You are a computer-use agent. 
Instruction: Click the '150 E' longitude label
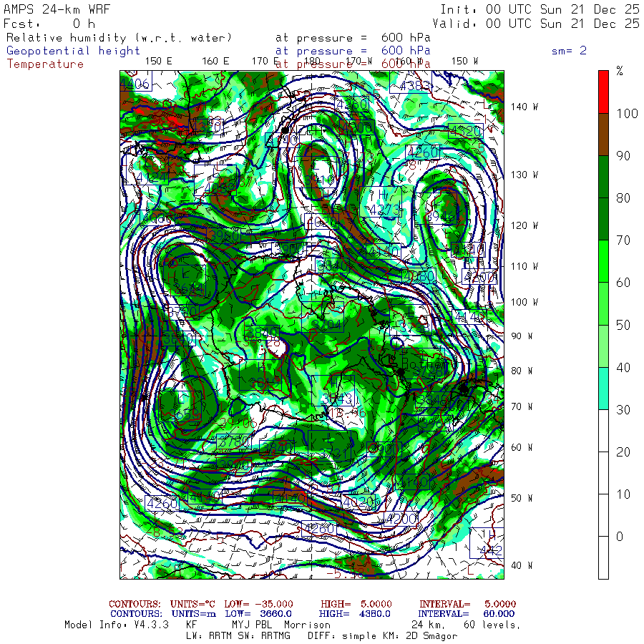159,62
